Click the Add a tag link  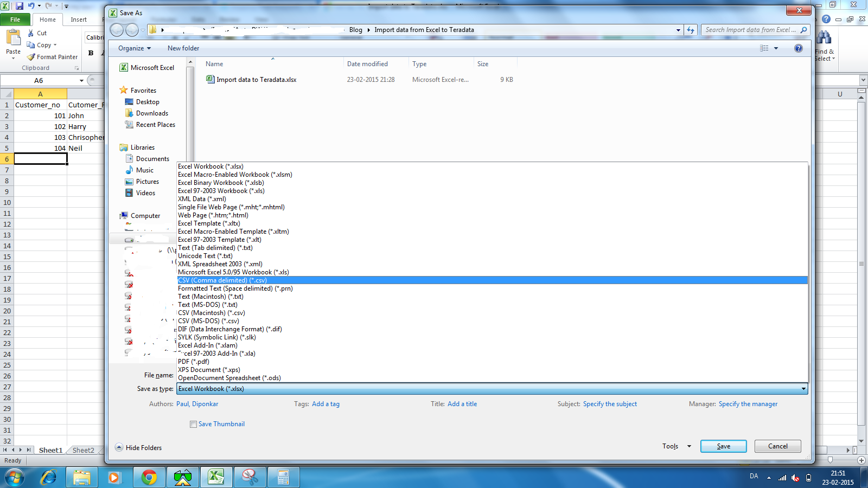tap(325, 404)
